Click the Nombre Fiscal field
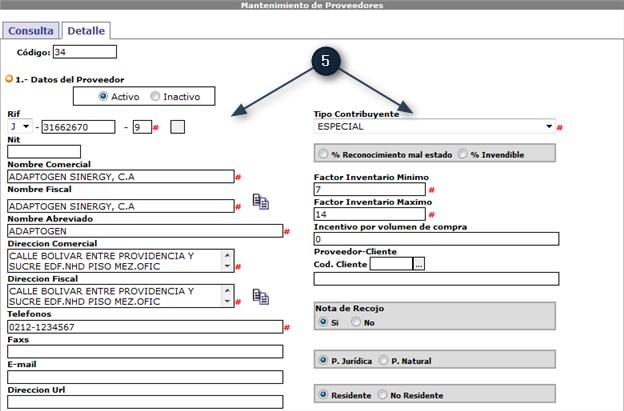This screenshot has width=624, height=411. tap(121, 206)
